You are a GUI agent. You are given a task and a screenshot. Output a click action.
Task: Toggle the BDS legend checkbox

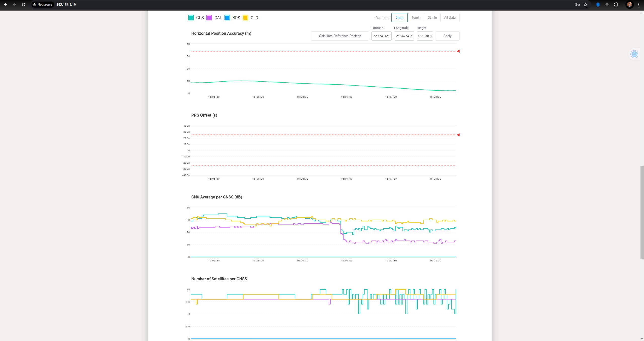(x=227, y=18)
